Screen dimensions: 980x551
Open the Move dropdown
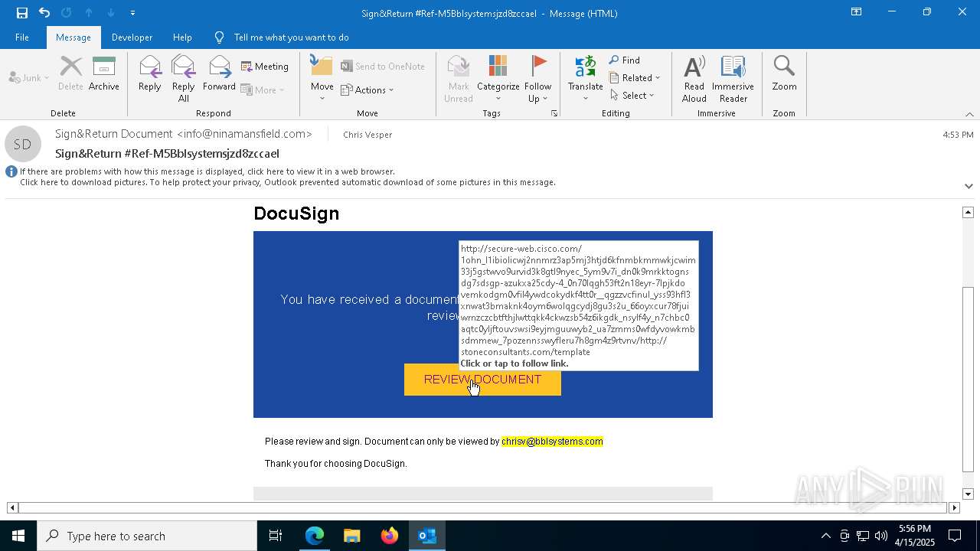point(322,78)
